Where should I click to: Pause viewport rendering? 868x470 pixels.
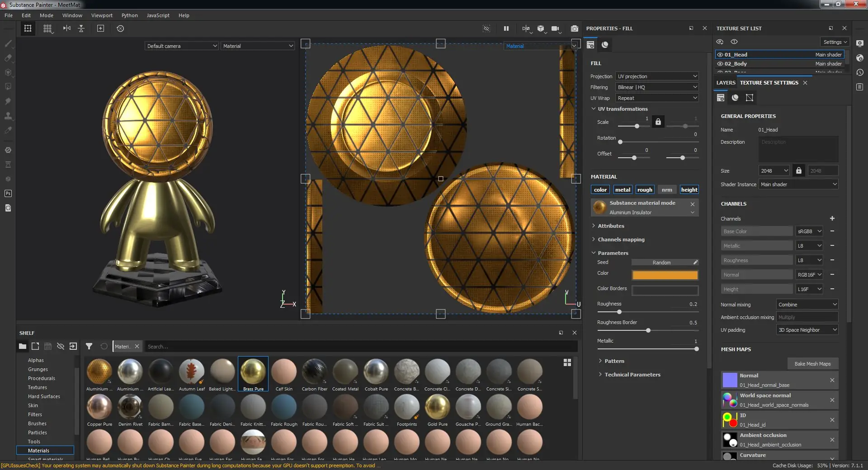coord(506,28)
